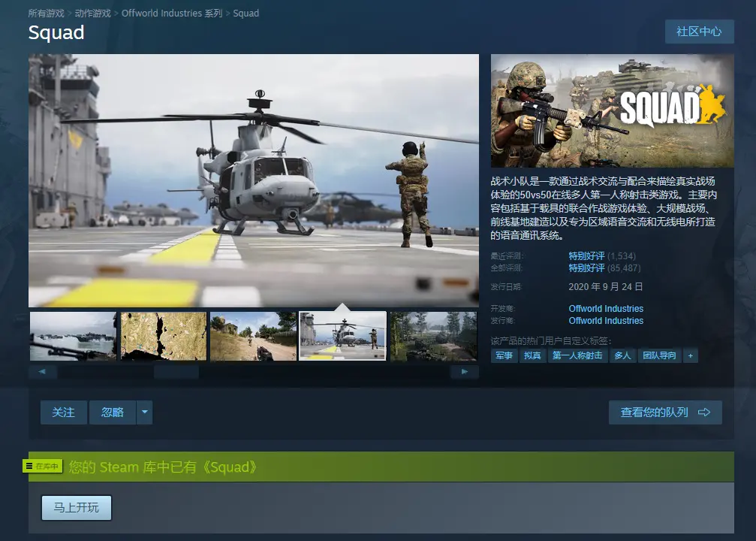Click the game description paragraph

[x=603, y=208]
